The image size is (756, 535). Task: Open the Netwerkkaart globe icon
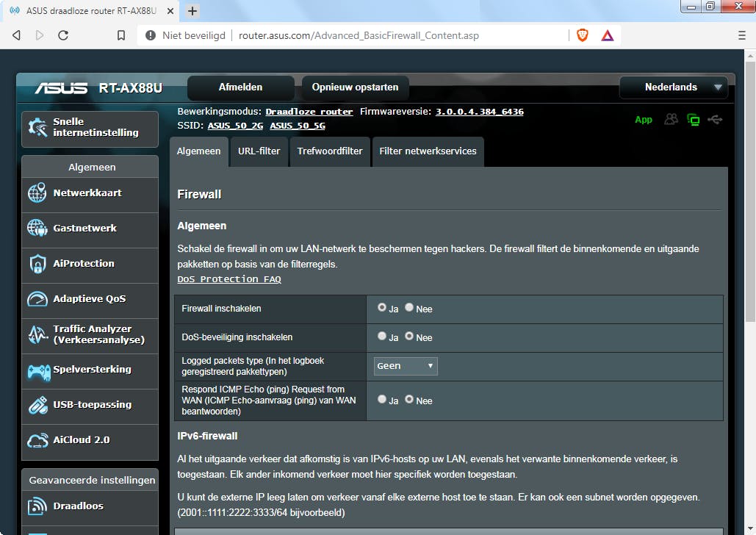click(x=37, y=193)
